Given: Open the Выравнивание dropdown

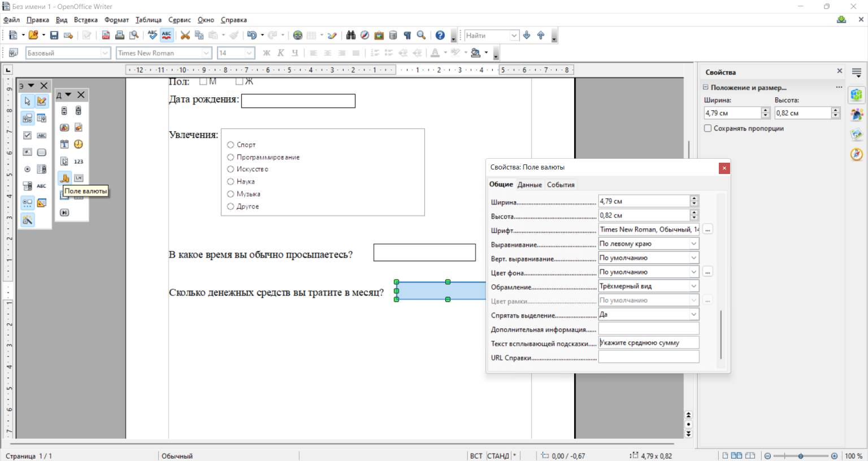Looking at the screenshot, I should 694,243.
